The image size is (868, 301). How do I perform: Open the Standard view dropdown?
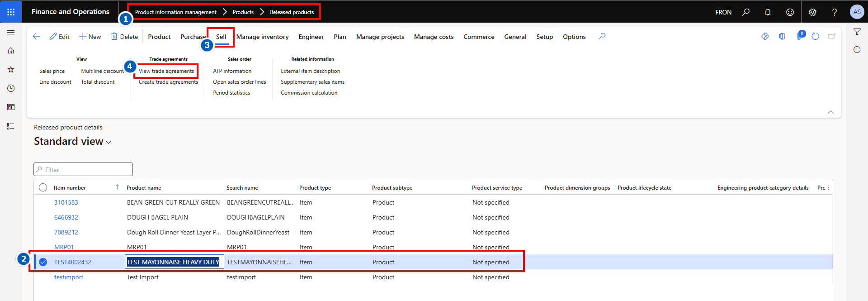click(x=72, y=142)
